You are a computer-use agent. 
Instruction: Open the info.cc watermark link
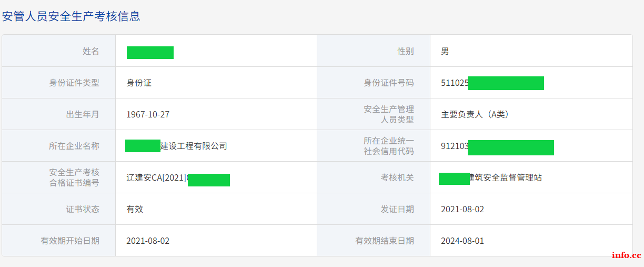click(x=627, y=255)
